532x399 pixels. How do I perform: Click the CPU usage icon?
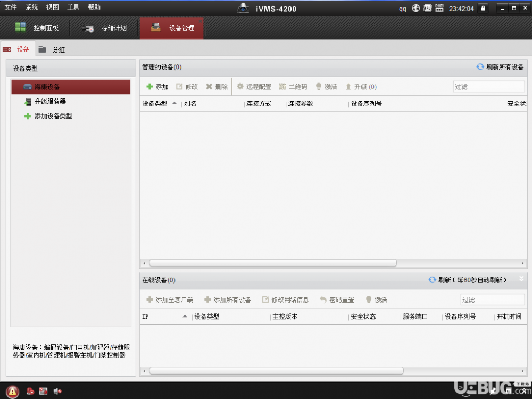pos(428,8)
